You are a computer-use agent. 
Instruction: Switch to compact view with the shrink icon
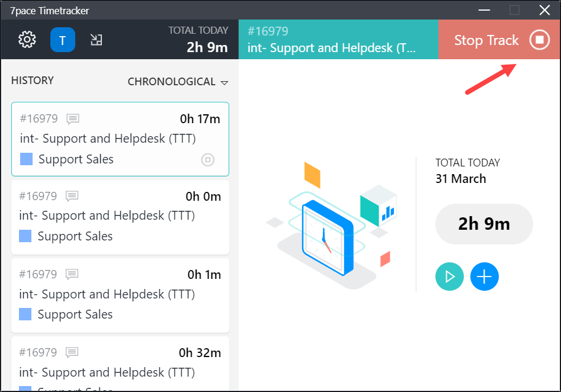coord(96,40)
